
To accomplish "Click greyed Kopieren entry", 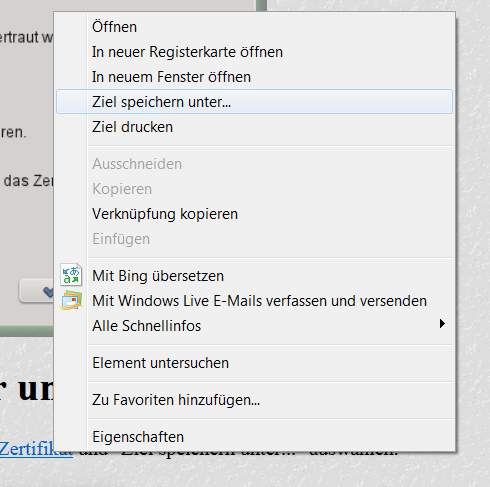I will pos(255,189).
